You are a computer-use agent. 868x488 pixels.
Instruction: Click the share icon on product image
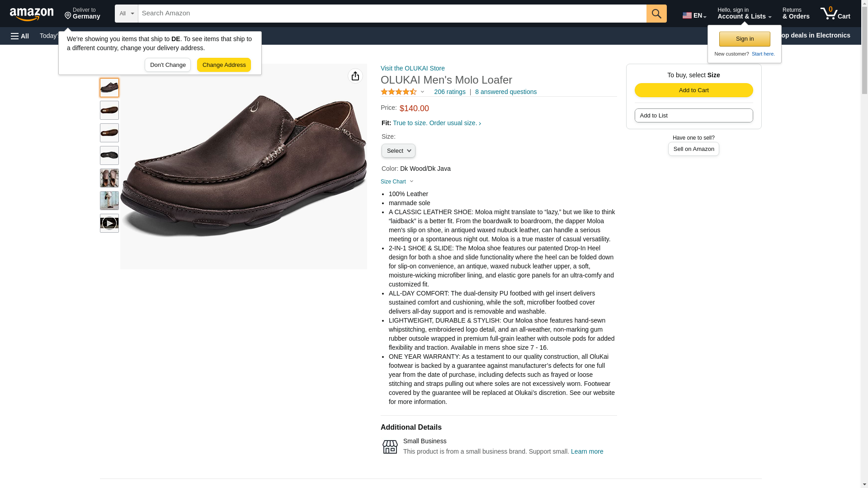pyautogui.click(x=355, y=76)
